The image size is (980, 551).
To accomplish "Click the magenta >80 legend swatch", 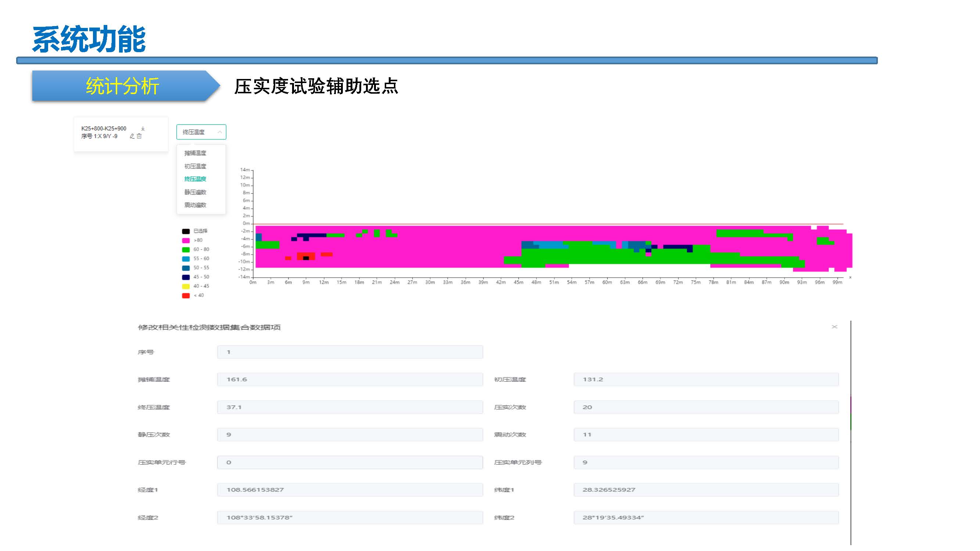I will click(186, 240).
